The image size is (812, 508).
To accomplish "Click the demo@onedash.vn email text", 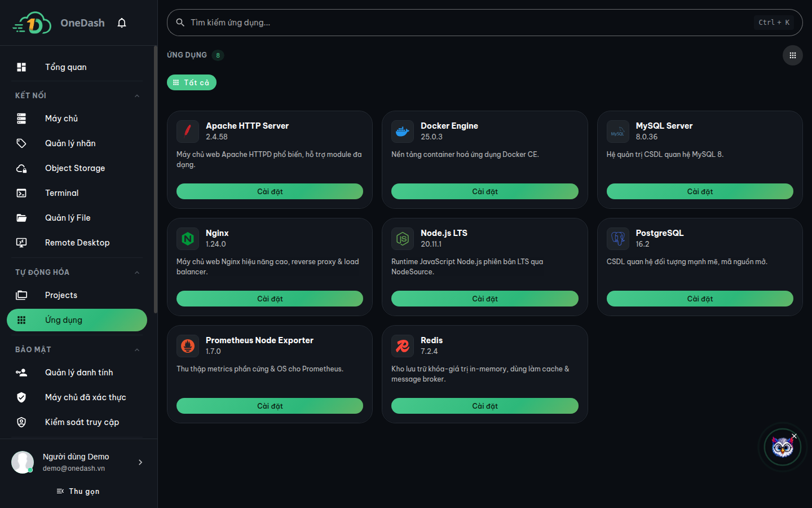I will (x=74, y=468).
